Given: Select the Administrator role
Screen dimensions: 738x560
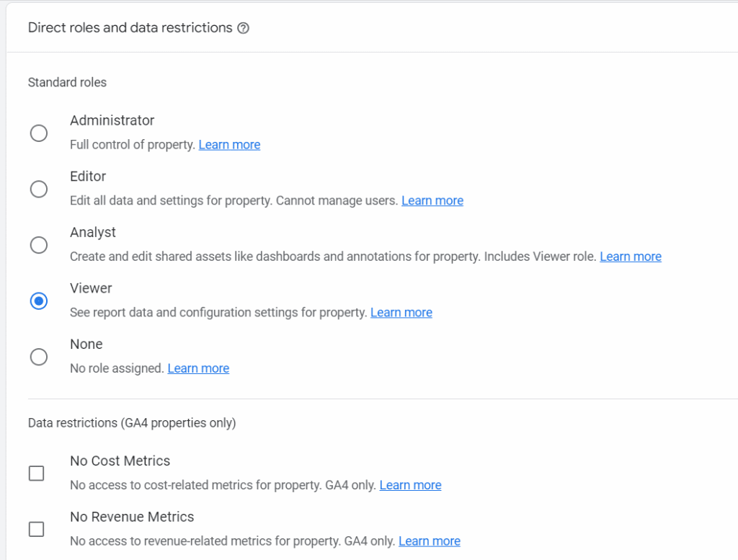Looking at the screenshot, I should [x=39, y=133].
